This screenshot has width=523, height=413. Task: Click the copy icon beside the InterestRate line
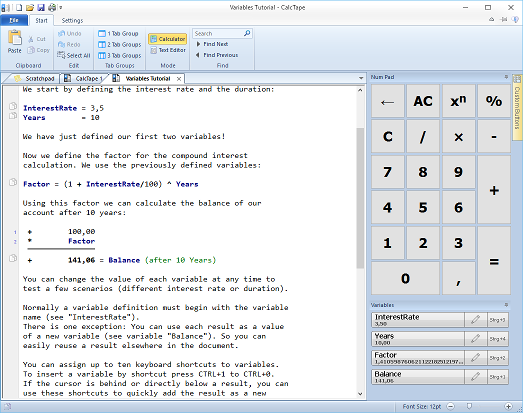[13, 106]
